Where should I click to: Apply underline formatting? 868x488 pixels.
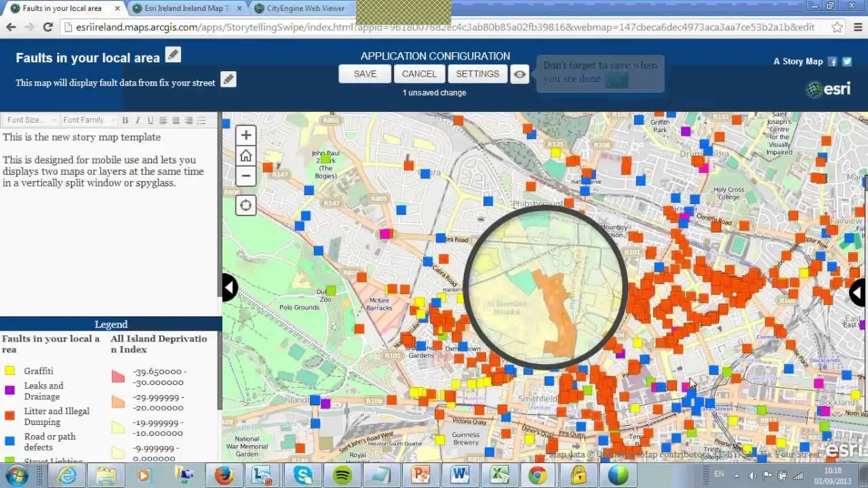(x=150, y=120)
